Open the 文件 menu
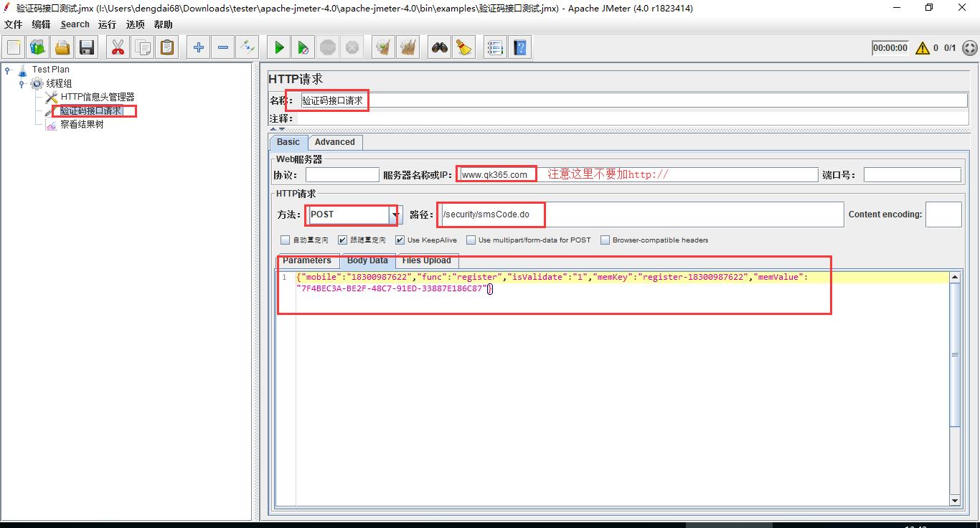Viewport: 980px width, 528px height. [13, 24]
